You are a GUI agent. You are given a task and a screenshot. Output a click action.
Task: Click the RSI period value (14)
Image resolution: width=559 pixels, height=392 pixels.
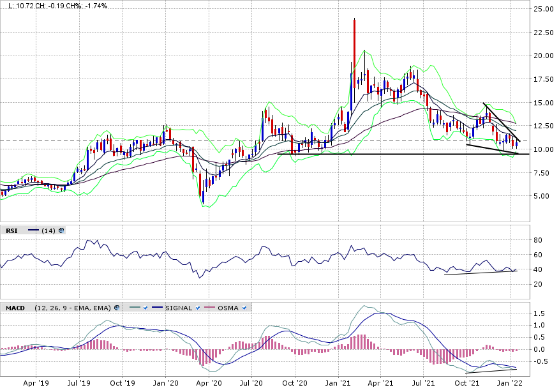[48, 231]
